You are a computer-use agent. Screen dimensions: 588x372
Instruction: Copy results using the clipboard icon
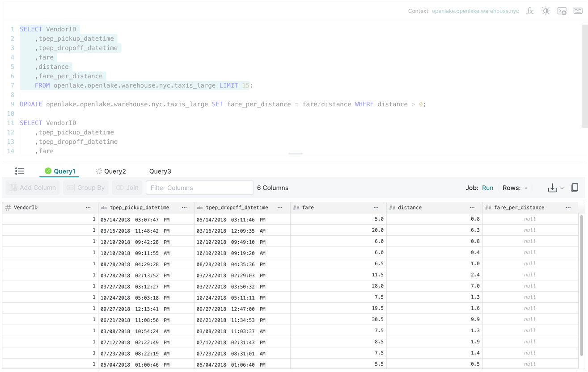click(x=575, y=188)
